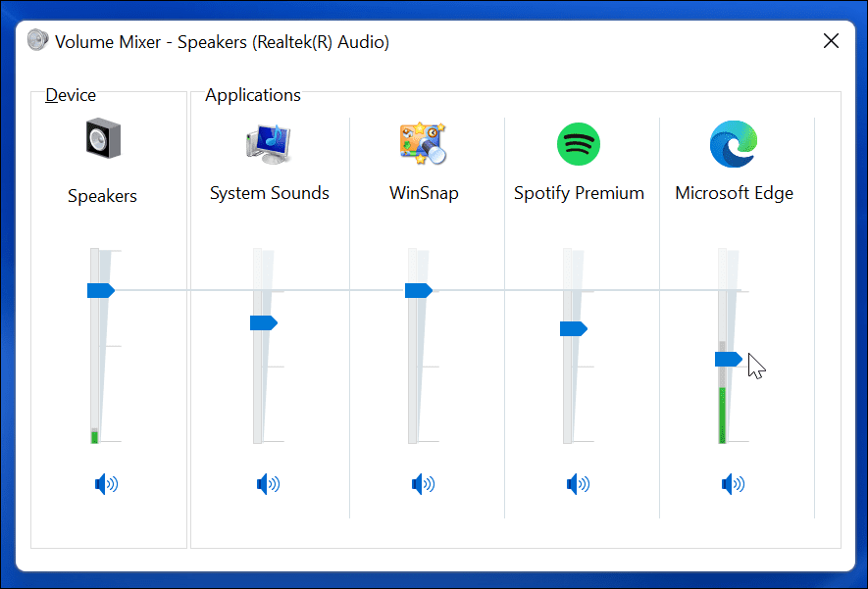Click the Spotify Premium app icon
The height and width of the screenshot is (589, 868).
(579, 144)
